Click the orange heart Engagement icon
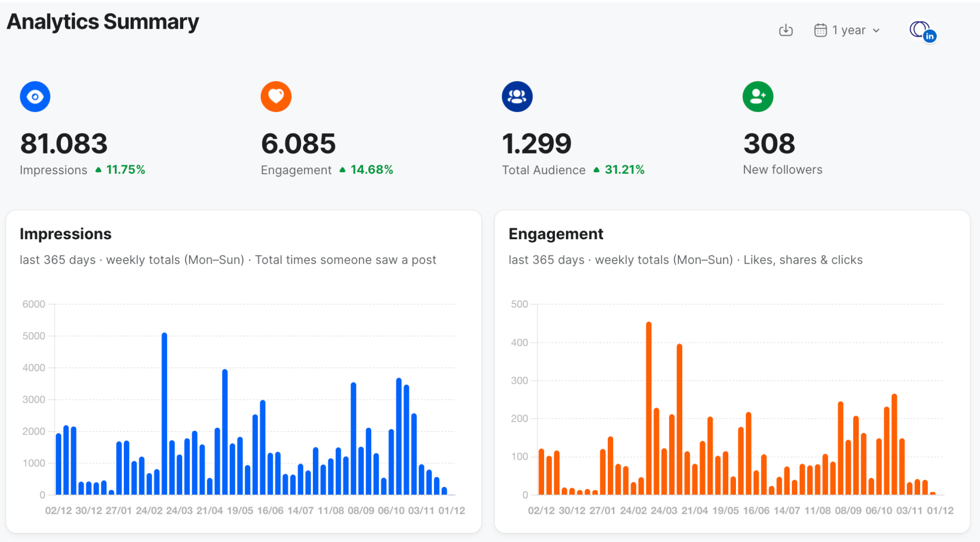This screenshot has height=542, width=980. click(276, 97)
